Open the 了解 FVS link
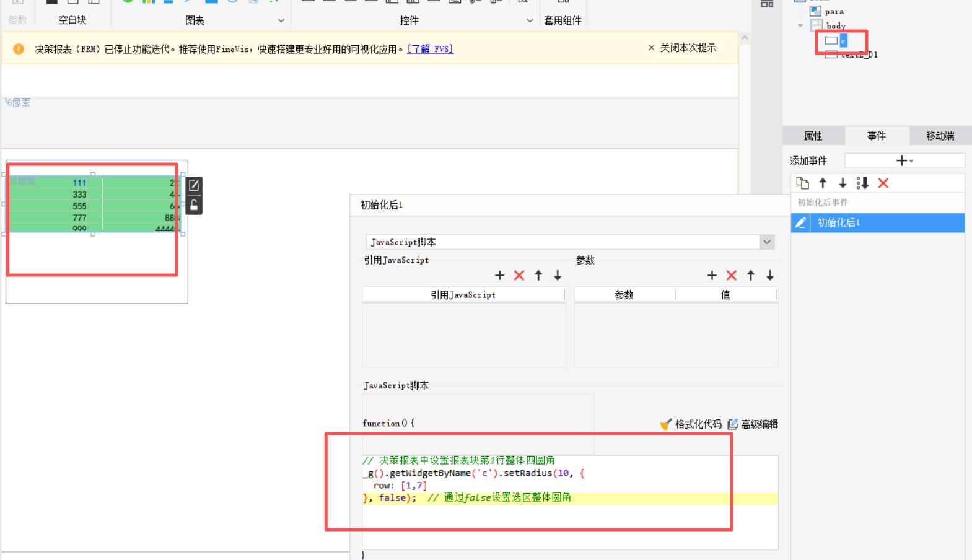972x560 pixels. [430, 49]
